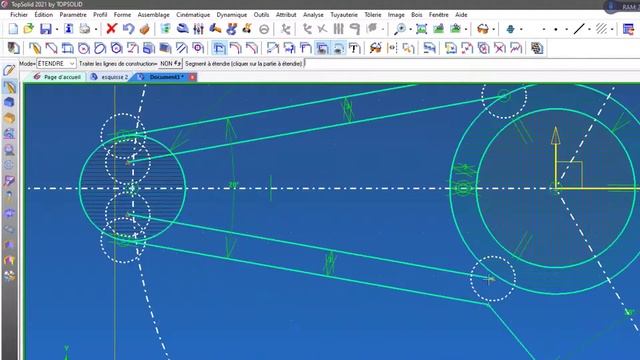The image size is (640, 360).
Task: Open a file using the folder icon
Action: pos(29,29)
